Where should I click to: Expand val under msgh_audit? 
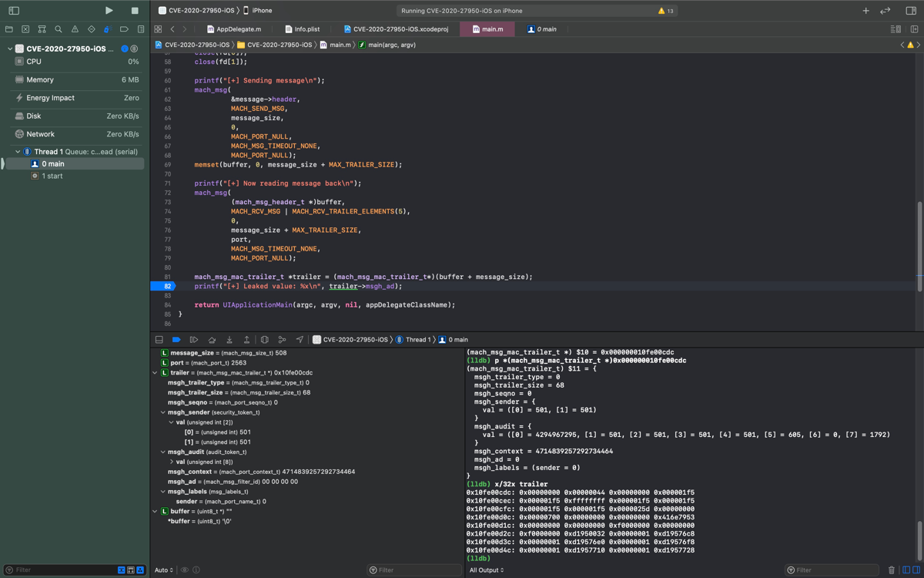click(x=171, y=462)
